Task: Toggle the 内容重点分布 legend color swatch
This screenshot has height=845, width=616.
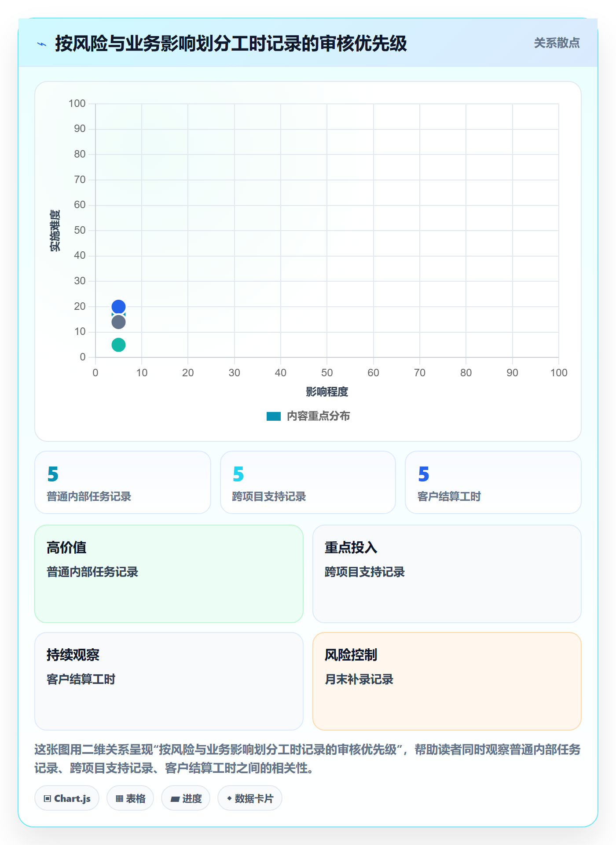Action: pyautogui.click(x=274, y=416)
